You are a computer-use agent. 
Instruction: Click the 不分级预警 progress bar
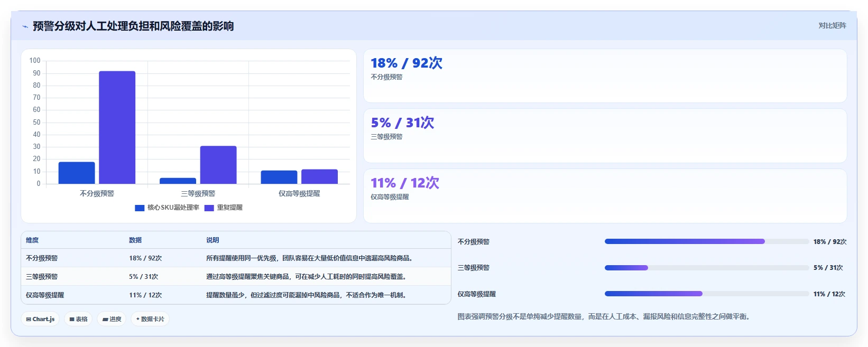click(707, 241)
